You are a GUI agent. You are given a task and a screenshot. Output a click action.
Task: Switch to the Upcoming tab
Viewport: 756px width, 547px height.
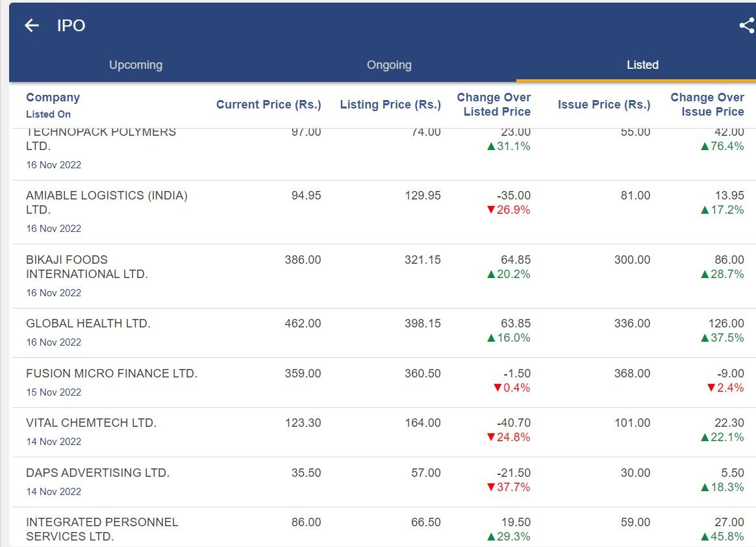(136, 64)
